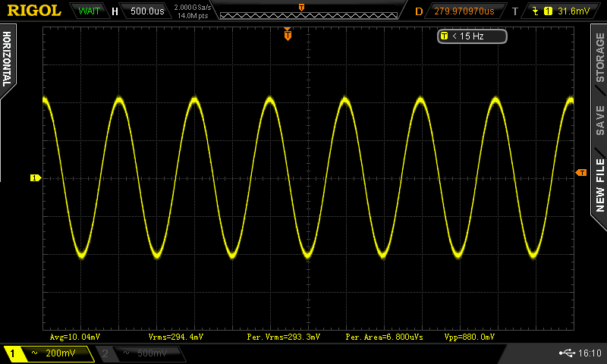Enable channel 2 at 500mV
This screenshot has height=364, width=607.
(140, 353)
